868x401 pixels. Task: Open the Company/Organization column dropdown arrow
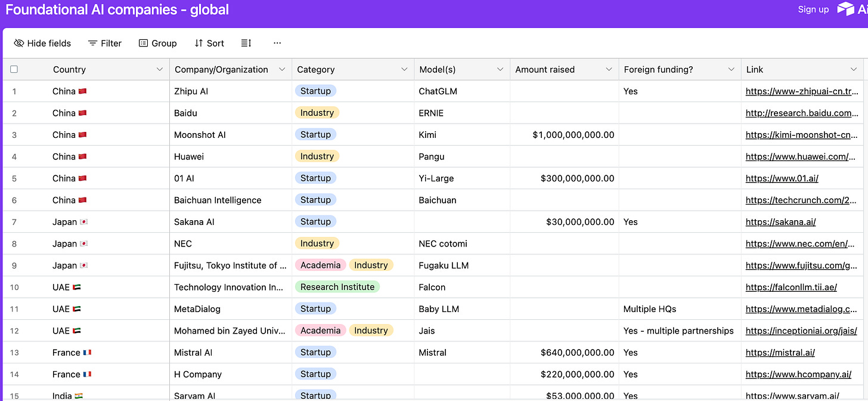pos(282,69)
